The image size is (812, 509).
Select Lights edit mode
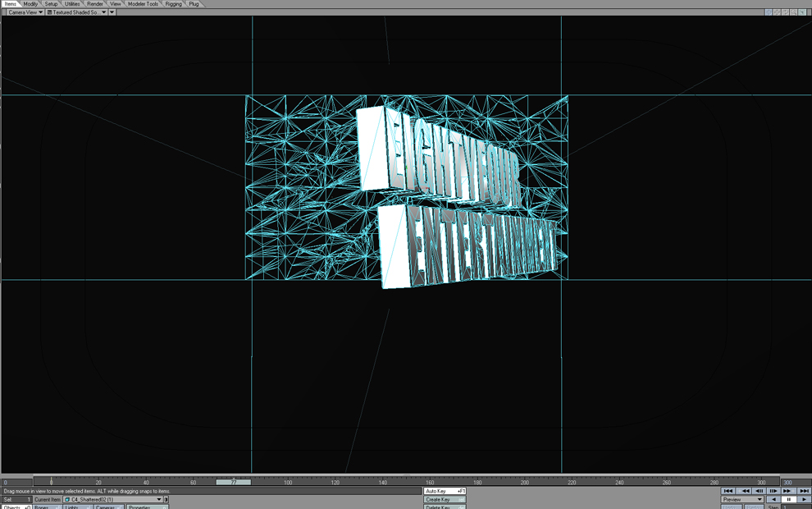coord(78,507)
